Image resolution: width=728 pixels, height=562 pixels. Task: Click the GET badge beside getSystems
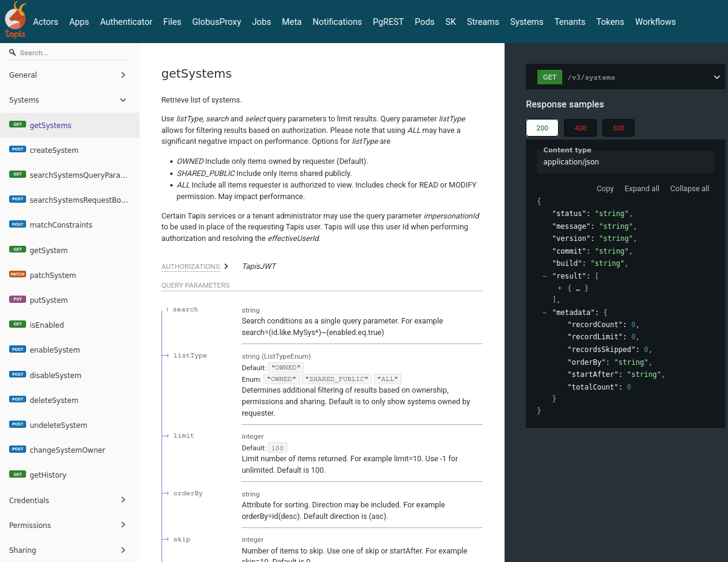coord(18,125)
